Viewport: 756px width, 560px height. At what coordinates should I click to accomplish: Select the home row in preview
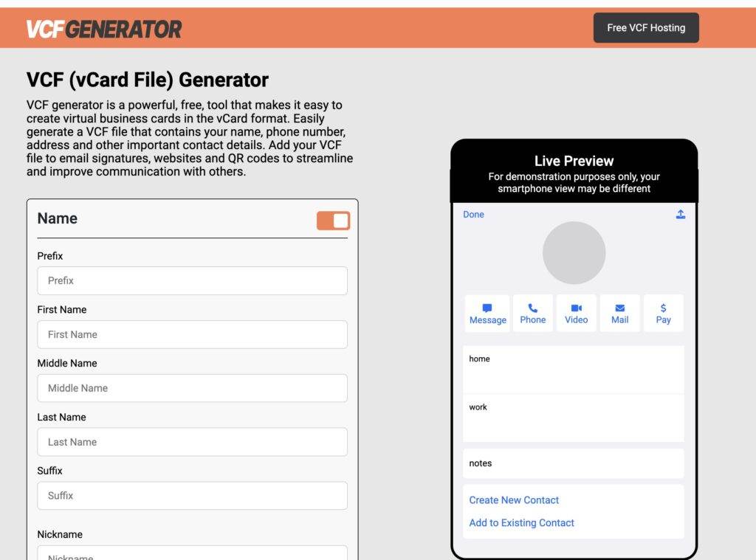573,369
